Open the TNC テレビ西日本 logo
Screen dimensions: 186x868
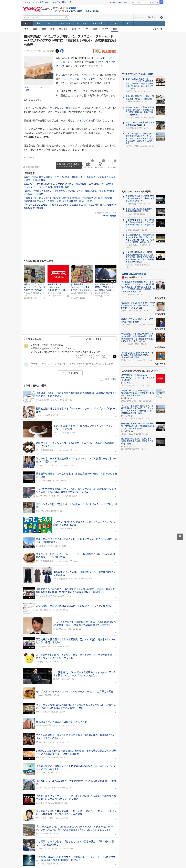click(x=104, y=51)
